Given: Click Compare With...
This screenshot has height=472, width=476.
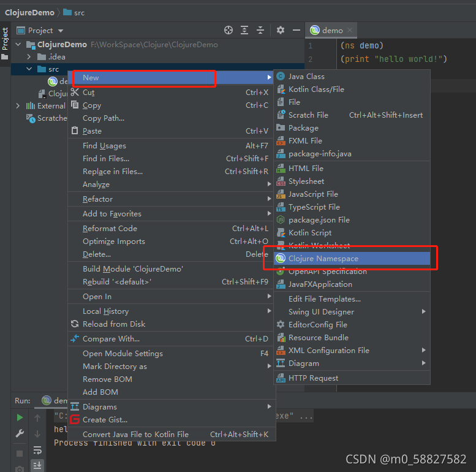Looking at the screenshot, I should tap(172, 338).
